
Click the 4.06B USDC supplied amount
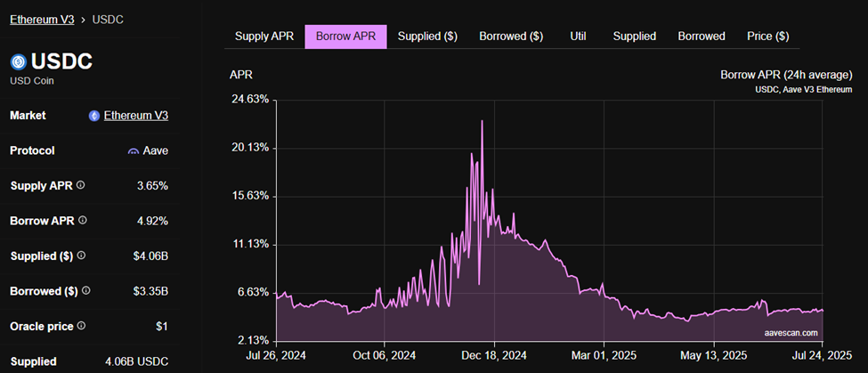pos(137,362)
